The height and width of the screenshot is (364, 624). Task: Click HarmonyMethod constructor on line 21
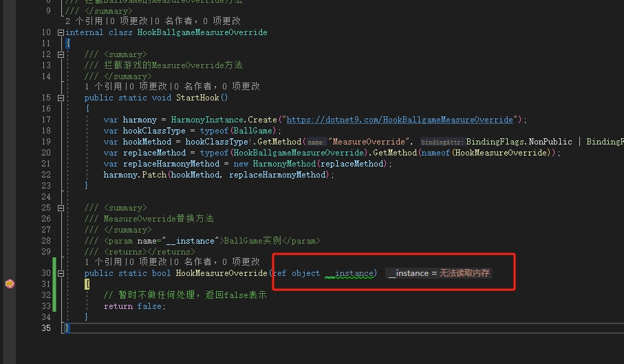coord(284,164)
